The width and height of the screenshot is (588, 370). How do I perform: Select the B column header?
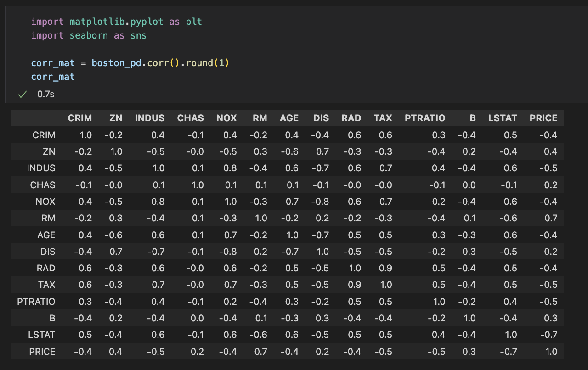[x=473, y=118]
